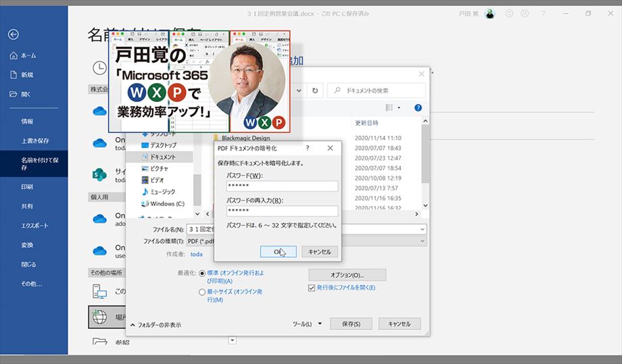This screenshot has width=622, height=364.
Task: Click the smiley feedback icon in title bar
Action: tap(509, 14)
